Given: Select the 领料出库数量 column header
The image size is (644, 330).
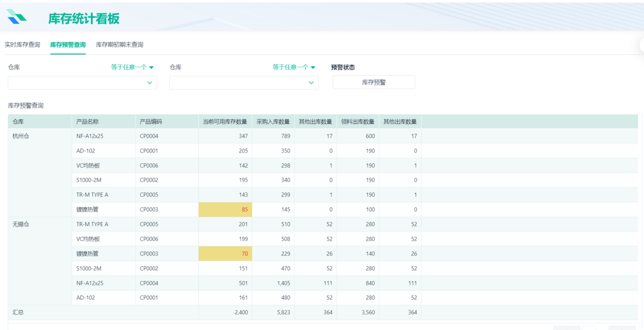Looking at the screenshot, I should [357, 121].
